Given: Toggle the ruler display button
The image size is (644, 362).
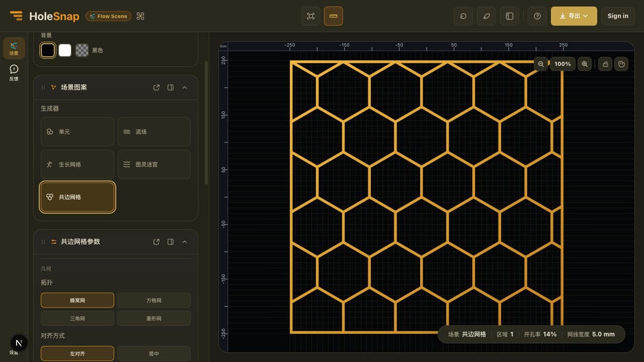Looking at the screenshot, I should coord(333,16).
